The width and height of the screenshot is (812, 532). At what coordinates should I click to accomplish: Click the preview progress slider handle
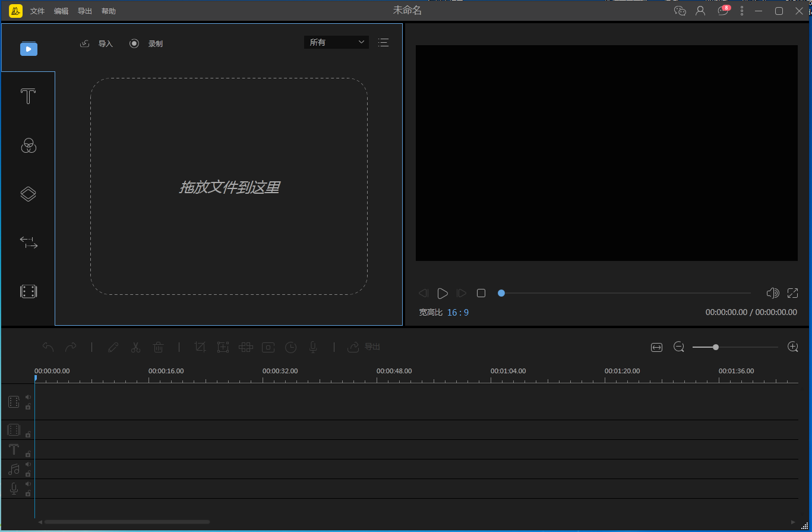click(501, 293)
